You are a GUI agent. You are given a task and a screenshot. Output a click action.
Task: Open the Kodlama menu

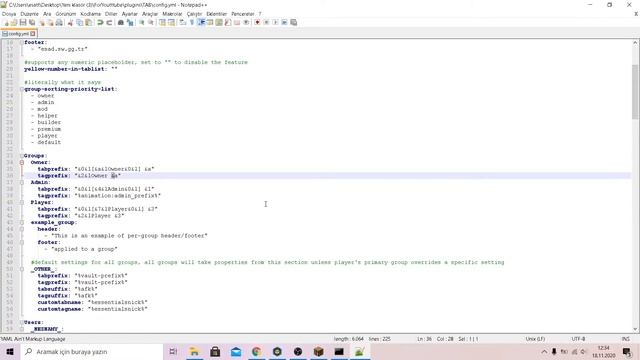[x=90, y=14]
